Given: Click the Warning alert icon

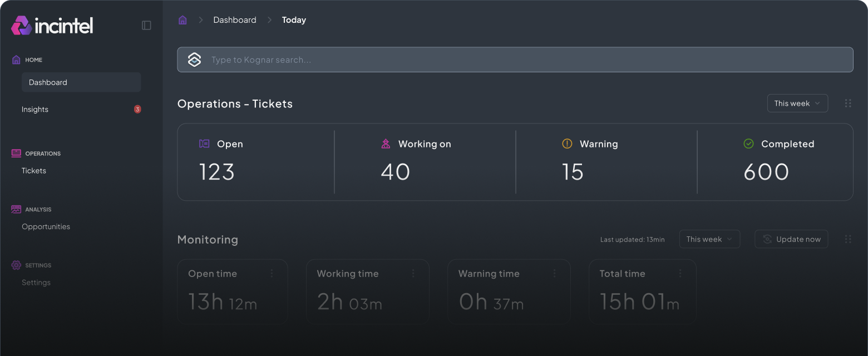Looking at the screenshot, I should (566, 144).
